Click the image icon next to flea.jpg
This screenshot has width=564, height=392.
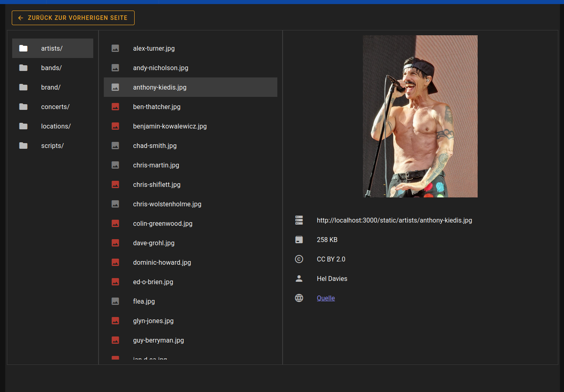click(x=115, y=301)
